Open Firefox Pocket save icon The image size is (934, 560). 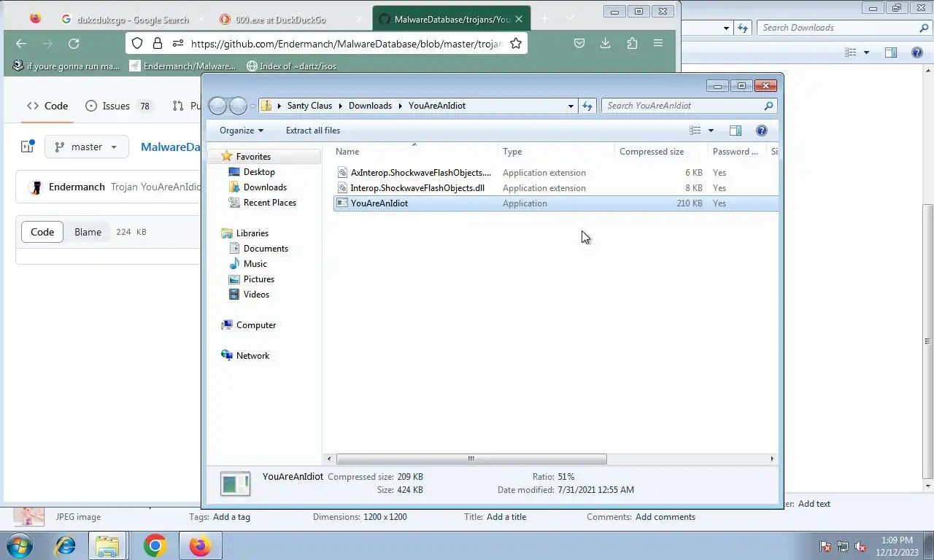pos(579,44)
